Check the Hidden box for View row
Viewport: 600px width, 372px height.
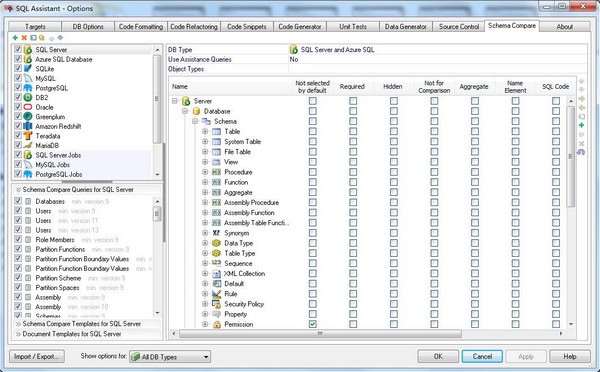pos(393,162)
